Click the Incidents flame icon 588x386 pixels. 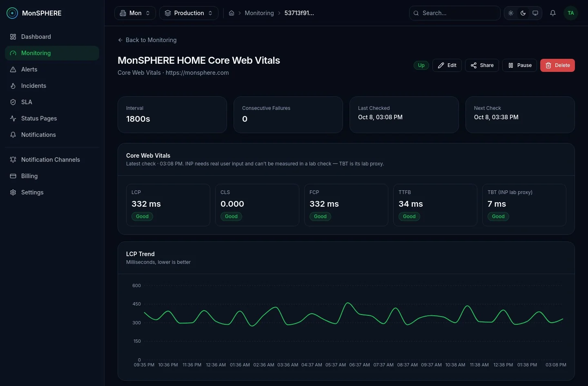click(x=13, y=86)
